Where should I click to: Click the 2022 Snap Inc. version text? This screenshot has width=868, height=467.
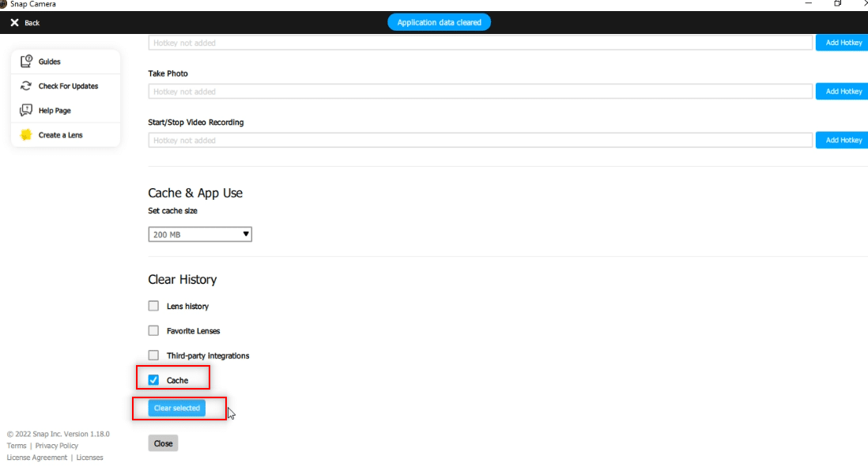pos(58,434)
